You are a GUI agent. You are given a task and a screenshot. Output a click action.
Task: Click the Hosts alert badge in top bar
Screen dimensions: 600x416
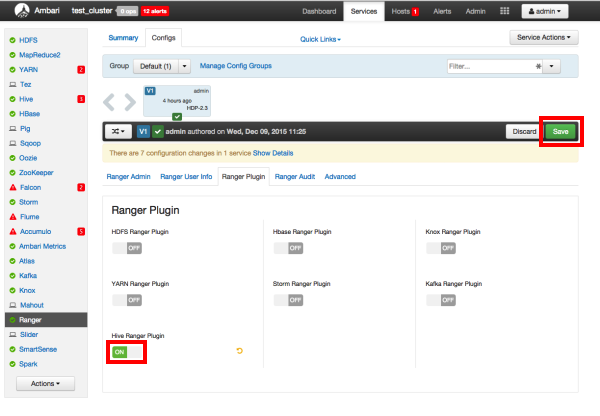pos(415,11)
